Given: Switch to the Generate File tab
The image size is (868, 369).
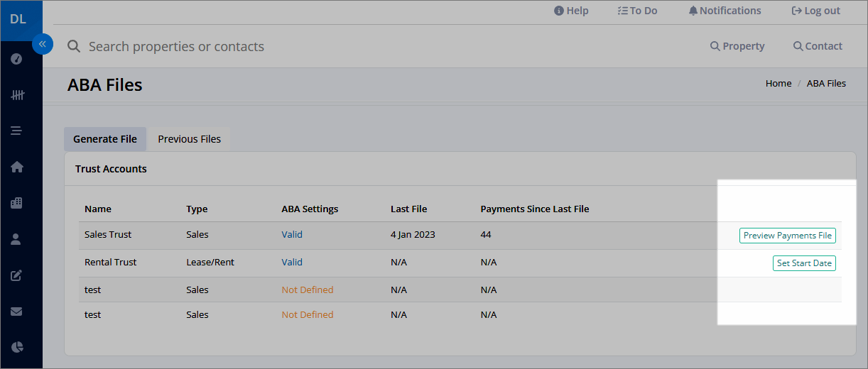Looking at the screenshot, I should (x=105, y=139).
